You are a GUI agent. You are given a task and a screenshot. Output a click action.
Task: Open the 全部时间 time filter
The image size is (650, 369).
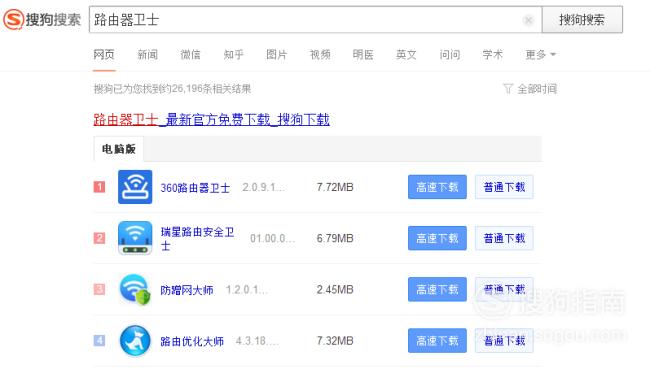click(x=537, y=89)
